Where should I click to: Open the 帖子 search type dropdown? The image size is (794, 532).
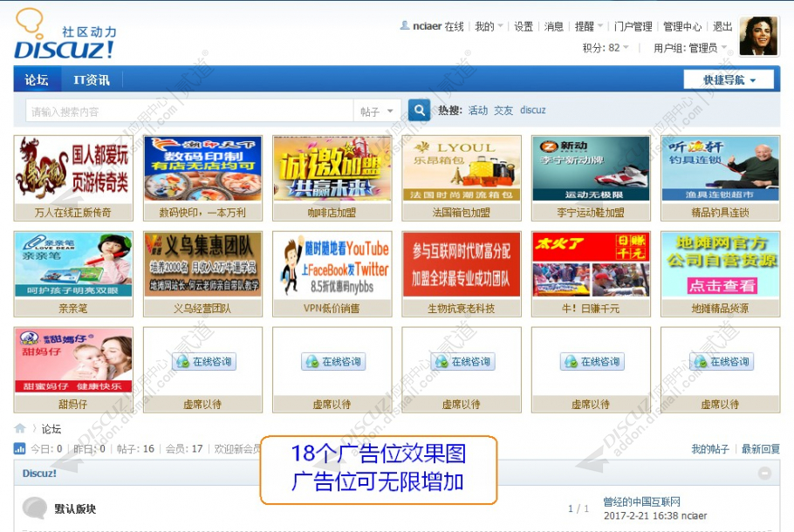pyautogui.click(x=377, y=111)
